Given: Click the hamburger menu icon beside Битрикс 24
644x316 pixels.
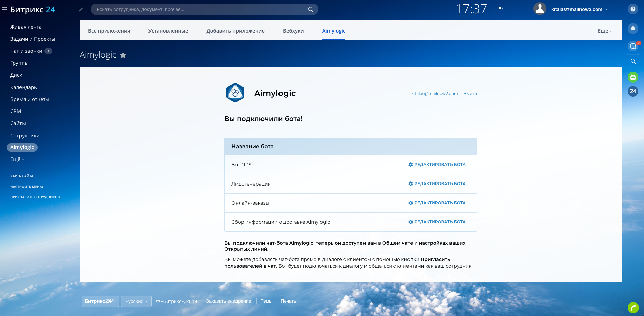Looking at the screenshot, I should click(x=5, y=10).
